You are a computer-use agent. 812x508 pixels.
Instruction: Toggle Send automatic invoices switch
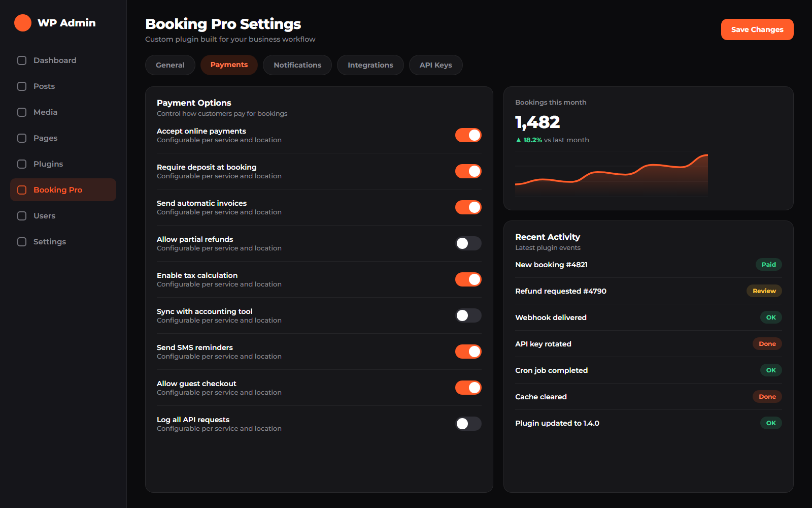[x=468, y=207]
